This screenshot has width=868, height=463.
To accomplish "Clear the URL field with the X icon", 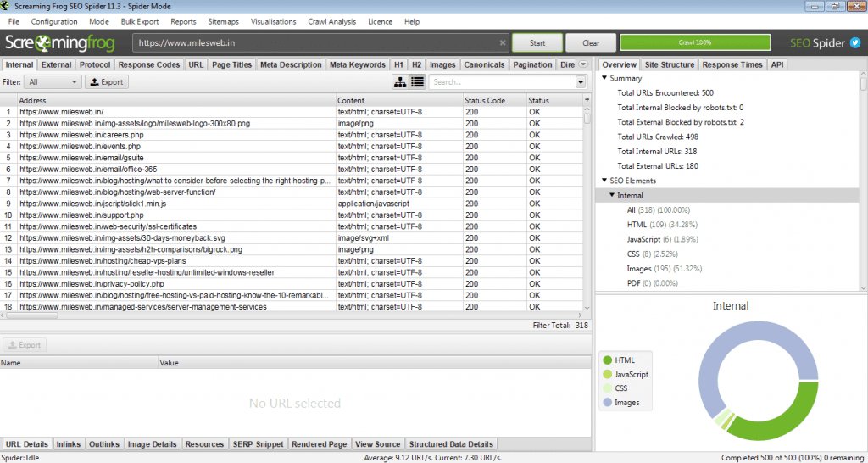I will pyautogui.click(x=503, y=42).
